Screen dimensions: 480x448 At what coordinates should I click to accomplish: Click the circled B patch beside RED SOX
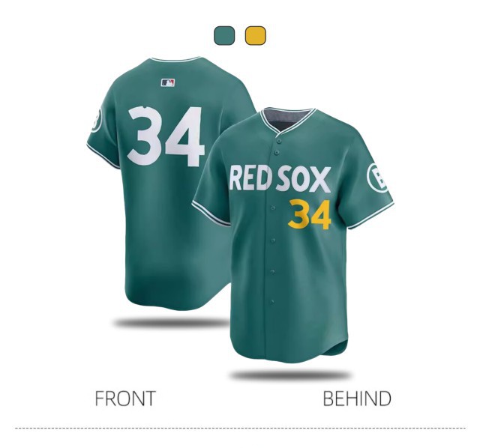[x=377, y=178]
